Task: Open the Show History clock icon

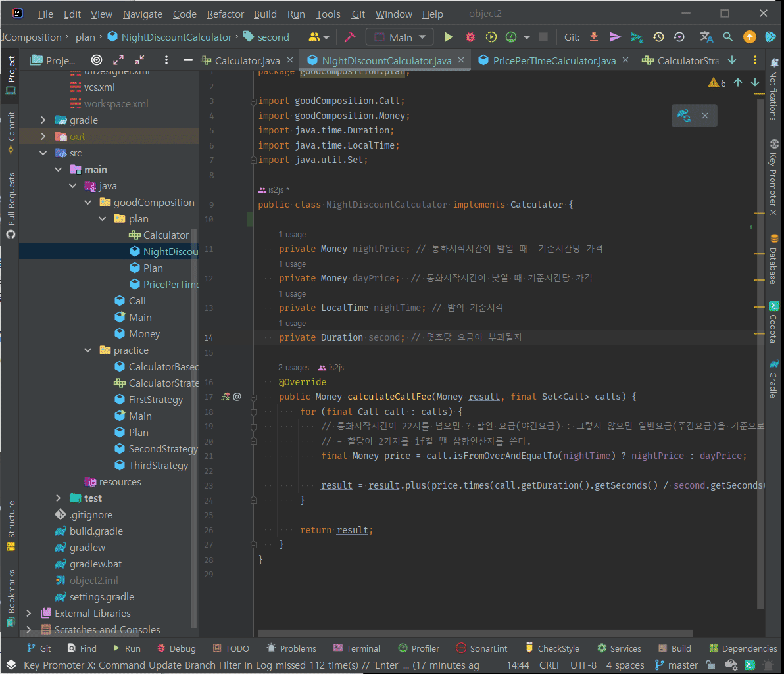Action: click(658, 37)
